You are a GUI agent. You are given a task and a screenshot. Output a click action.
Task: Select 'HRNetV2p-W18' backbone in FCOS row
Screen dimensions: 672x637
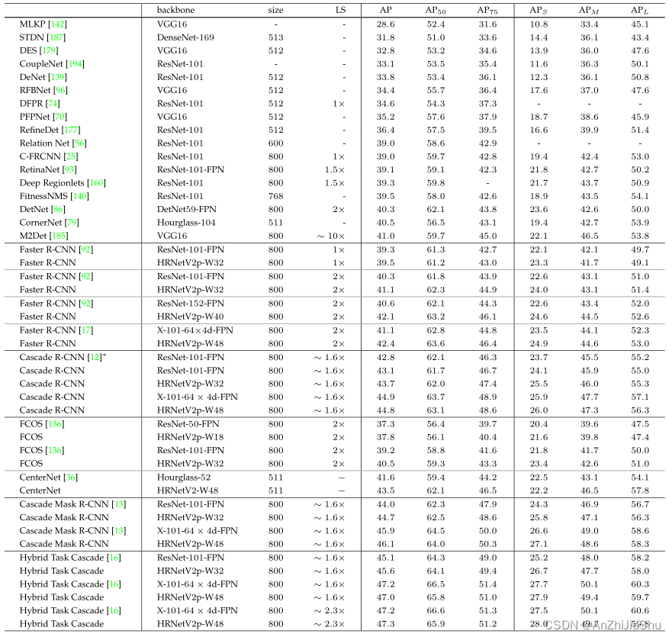[x=190, y=437]
